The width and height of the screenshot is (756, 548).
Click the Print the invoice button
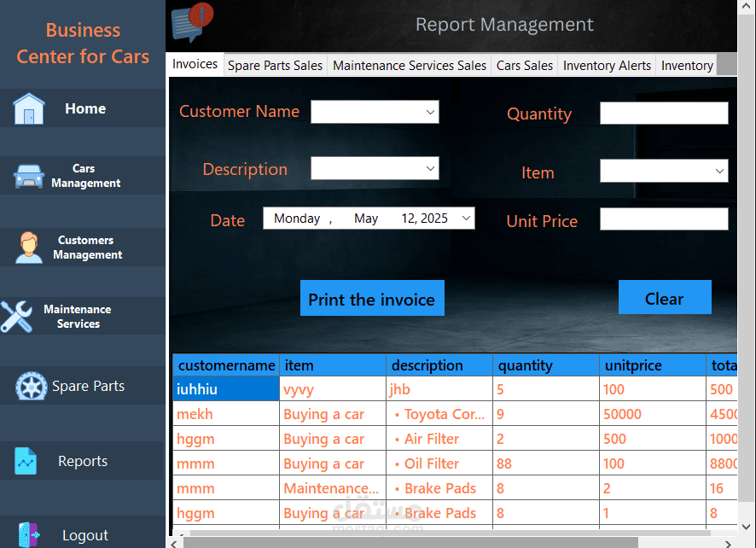pyautogui.click(x=372, y=299)
